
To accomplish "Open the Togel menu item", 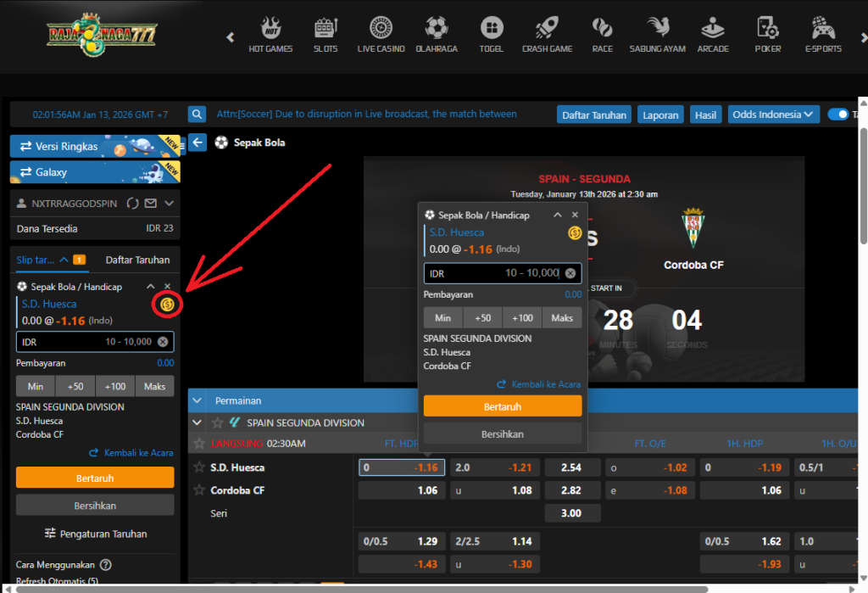I will coord(491,34).
